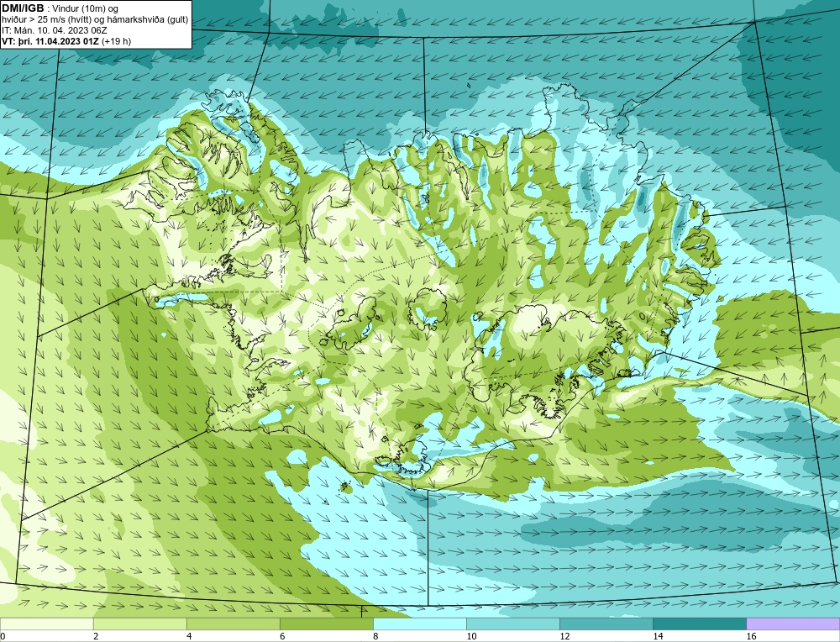Click the 10–12 m/s turquoise legend swatch
Viewport: 840px width, 642px height.
(512, 624)
